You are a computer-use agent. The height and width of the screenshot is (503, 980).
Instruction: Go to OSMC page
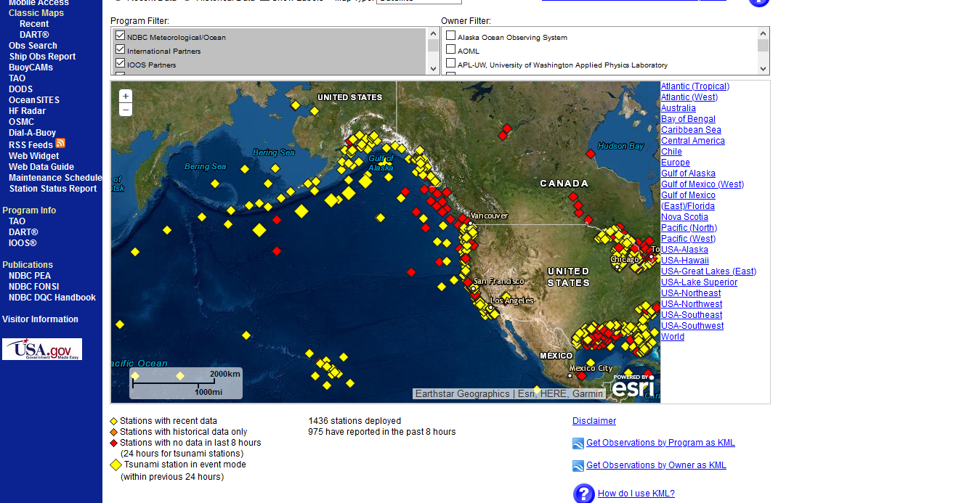point(21,122)
